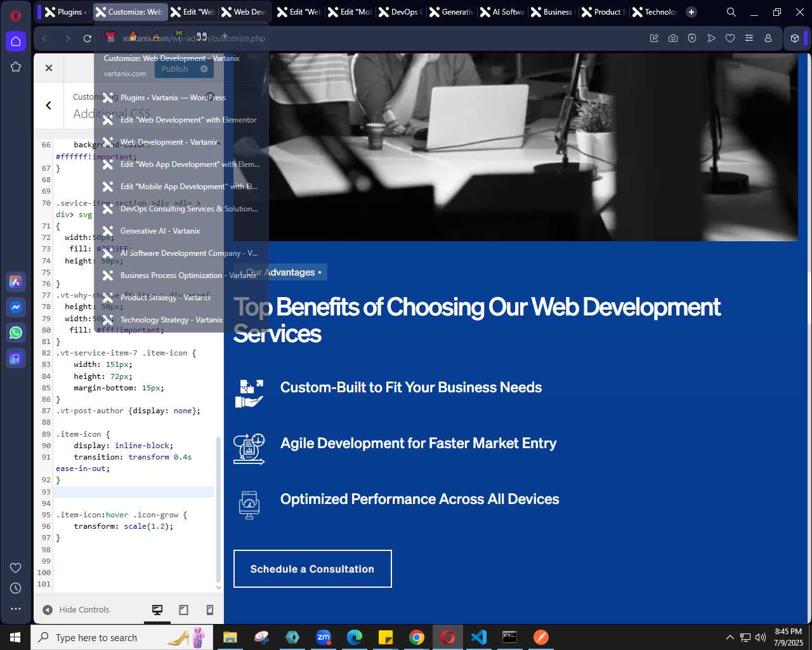Open the purple player icon in sidebar
Viewport: 812px width, 650px height.
pos(16,358)
